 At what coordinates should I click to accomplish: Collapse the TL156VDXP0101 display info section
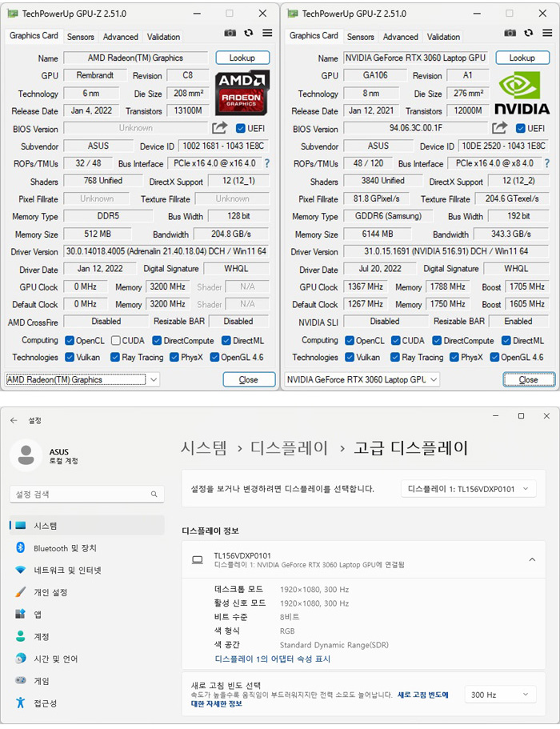click(x=532, y=559)
